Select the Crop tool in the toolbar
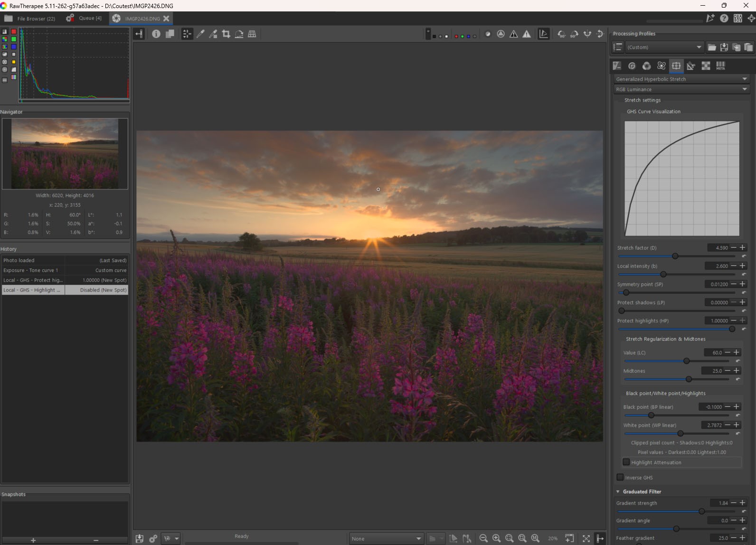This screenshot has width=756, height=545. click(x=226, y=34)
